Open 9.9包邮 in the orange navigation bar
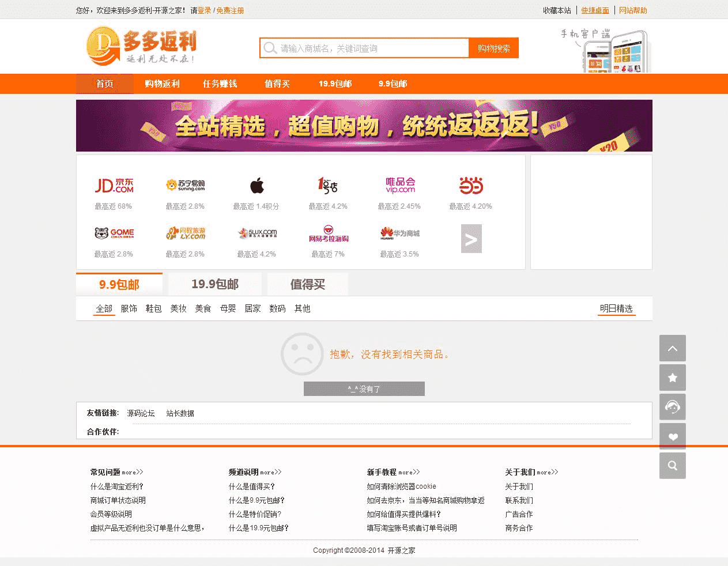Image resolution: width=728 pixels, height=566 pixels. (393, 84)
